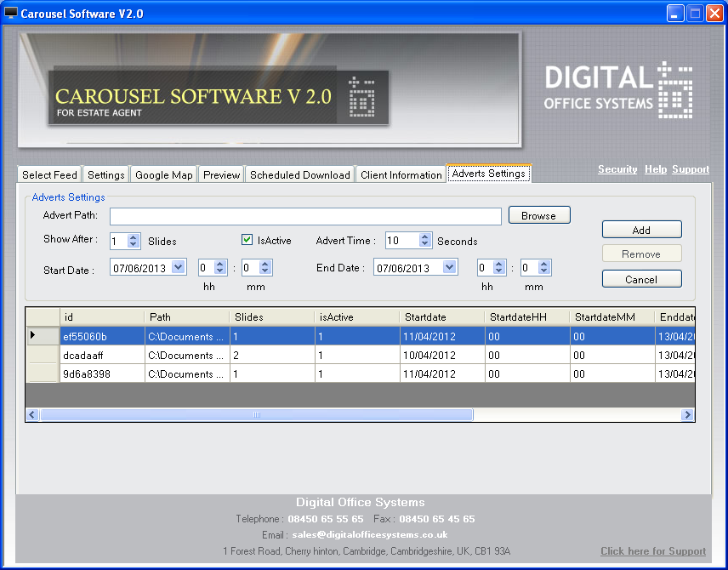Select the row selector arrow for ef55060b
This screenshot has height=570, width=728.
coord(43,335)
